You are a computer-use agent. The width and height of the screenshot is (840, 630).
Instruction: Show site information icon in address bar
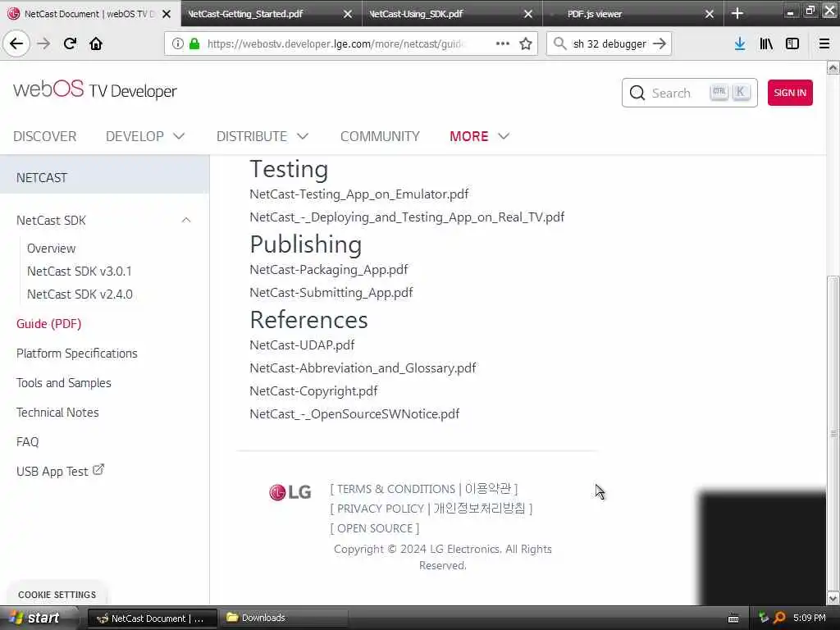tap(178, 44)
